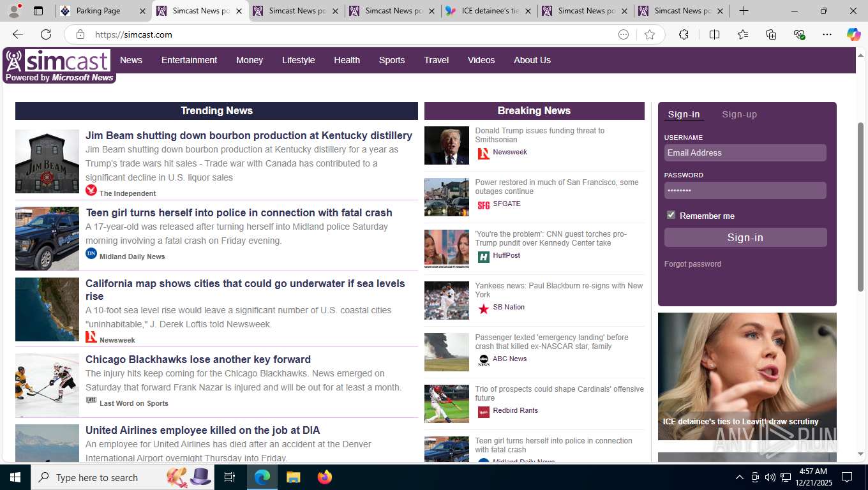Open Yankees Paul Blackburn re-signs story
868x490 pixels.
pyautogui.click(x=559, y=290)
